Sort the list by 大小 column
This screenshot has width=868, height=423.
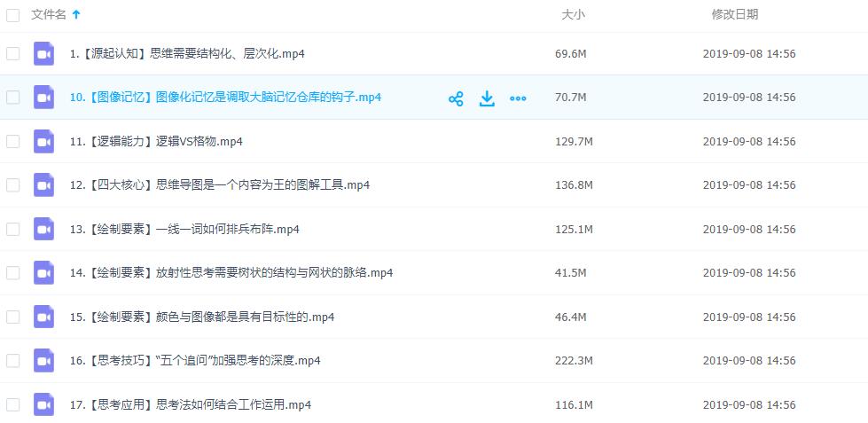(x=573, y=15)
